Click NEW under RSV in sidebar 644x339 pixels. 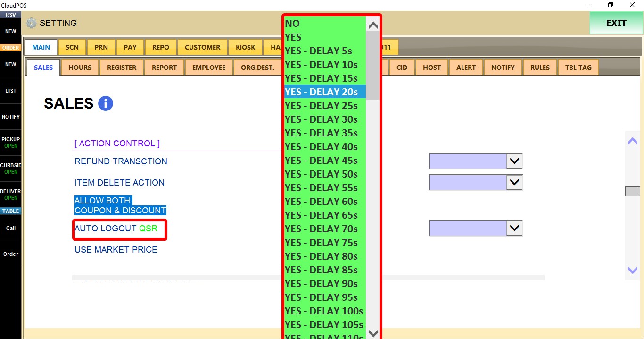click(10, 31)
